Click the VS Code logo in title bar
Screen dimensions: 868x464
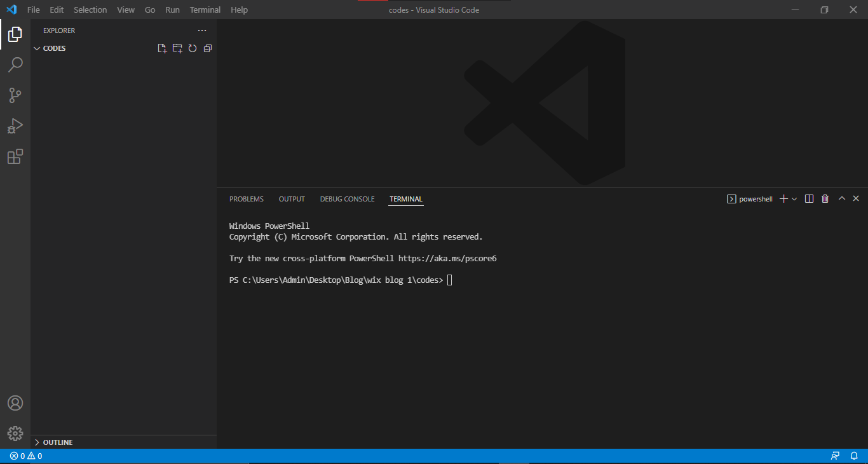pos(11,10)
